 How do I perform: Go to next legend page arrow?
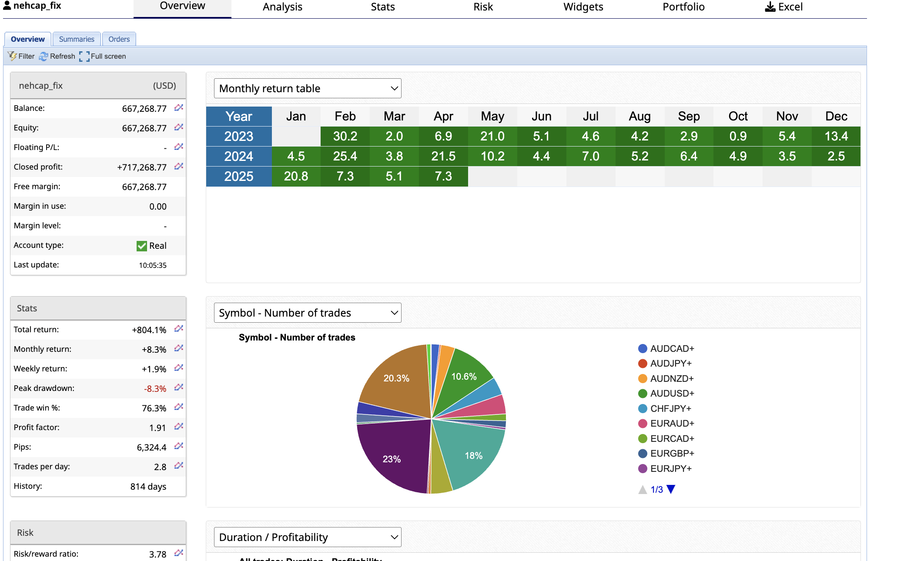671,489
